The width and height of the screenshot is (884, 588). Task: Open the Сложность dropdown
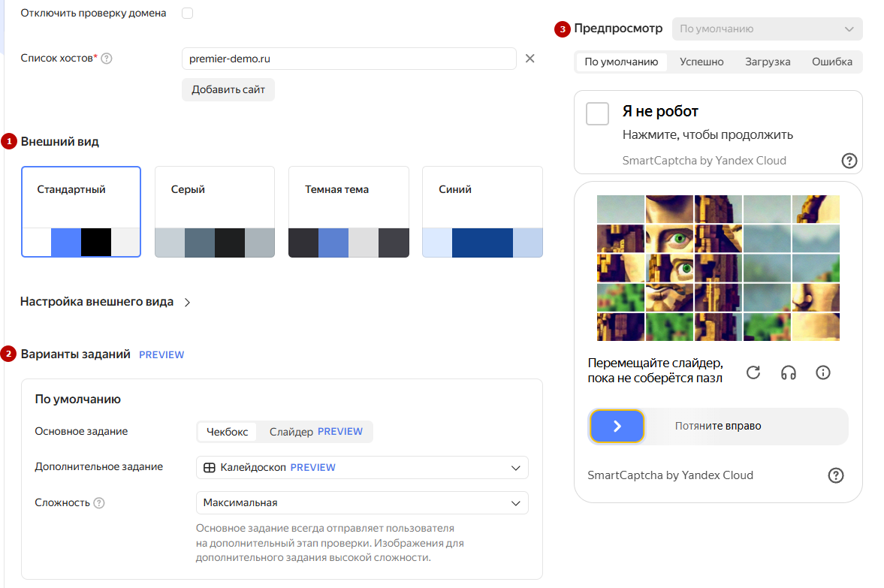362,502
